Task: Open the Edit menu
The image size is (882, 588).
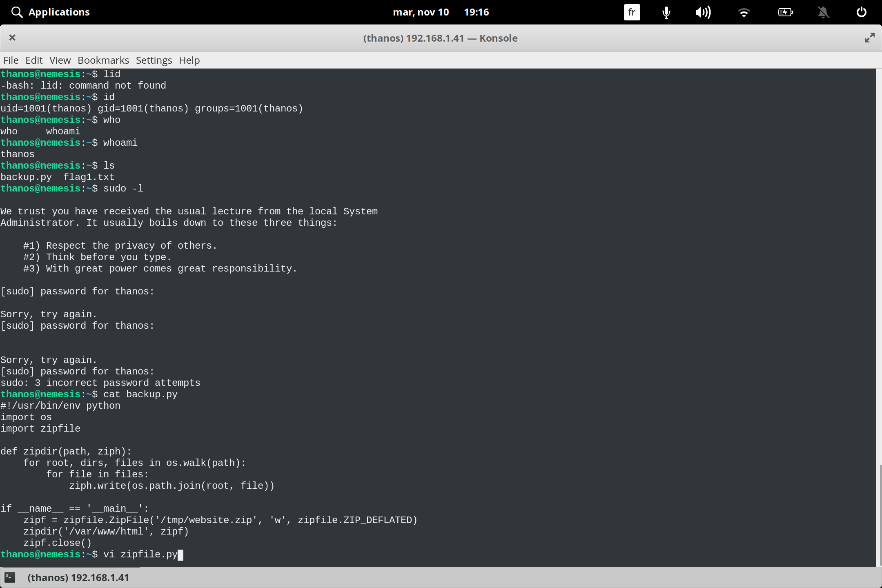Action: pyautogui.click(x=34, y=60)
